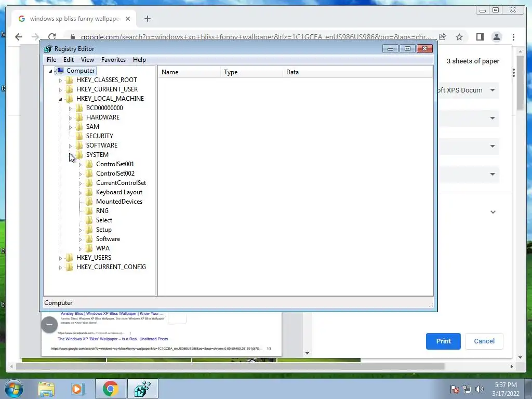This screenshot has height=399, width=532.
Task: Expand the HKEY_CURRENT_USER key
Action: [60, 90]
